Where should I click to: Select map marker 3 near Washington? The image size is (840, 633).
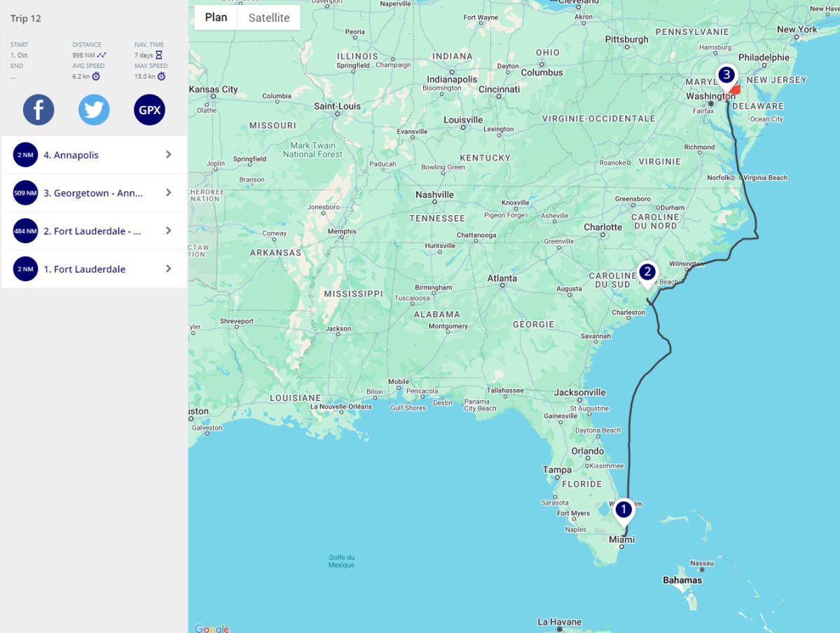coord(727,75)
